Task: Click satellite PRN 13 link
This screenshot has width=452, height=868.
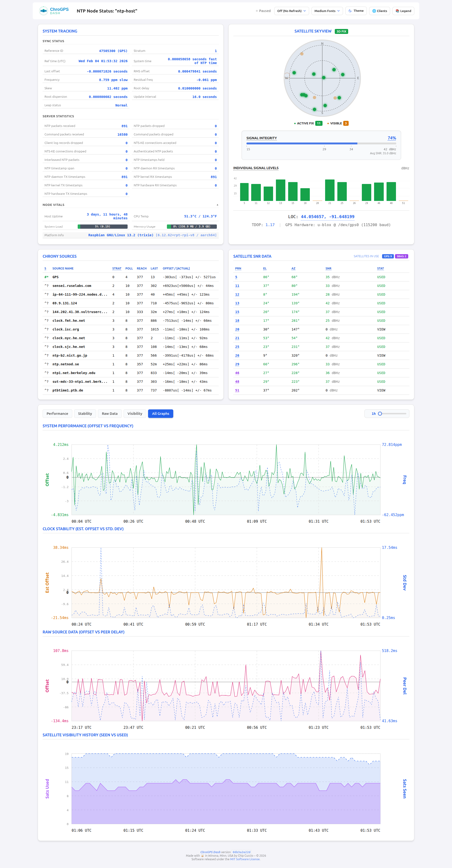Action: click(x=237, y=303)
